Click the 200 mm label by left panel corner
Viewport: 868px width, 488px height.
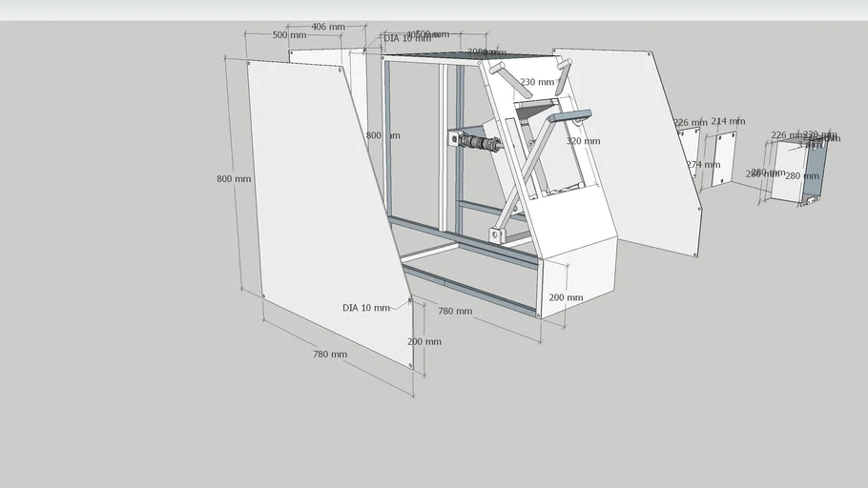coord(424,341)
